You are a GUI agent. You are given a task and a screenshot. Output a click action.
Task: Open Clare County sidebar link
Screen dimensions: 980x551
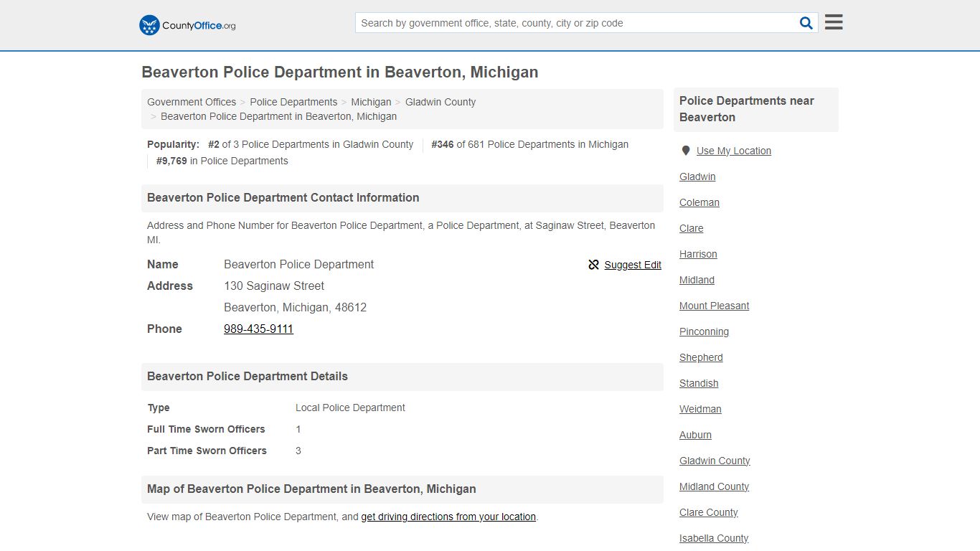pos(708,512)
